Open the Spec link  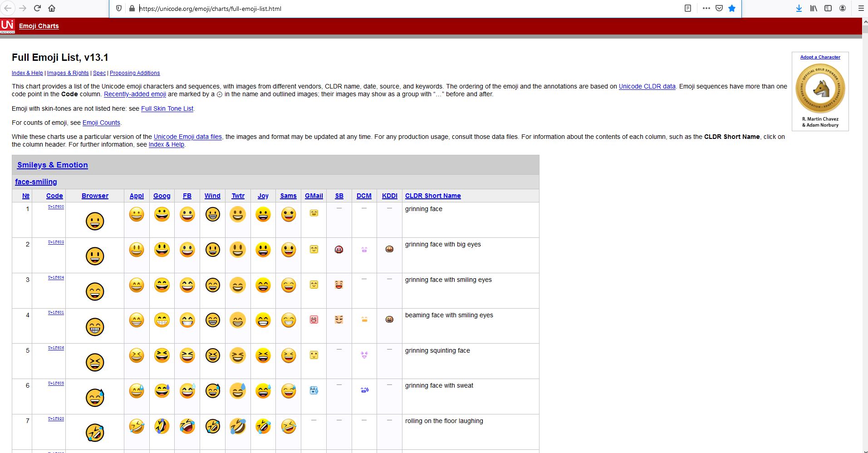click(99, 73)
